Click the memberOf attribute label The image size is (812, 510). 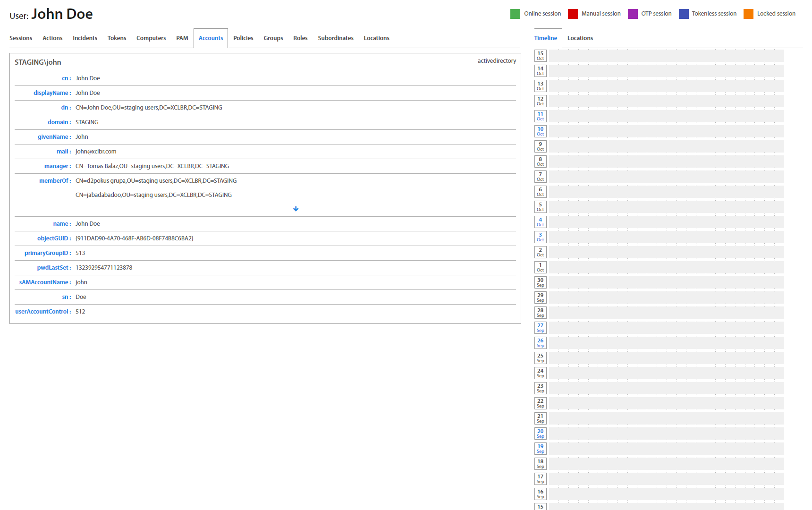pos(54,181)
